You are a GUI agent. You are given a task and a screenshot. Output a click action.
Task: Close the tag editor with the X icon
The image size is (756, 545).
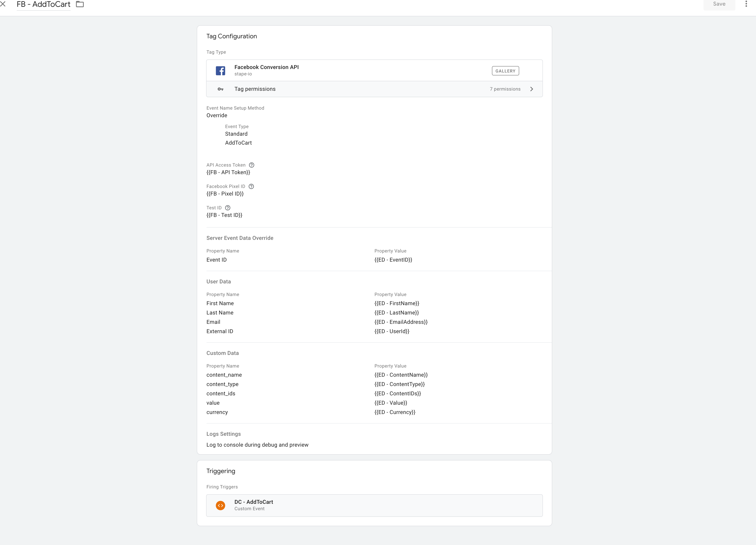3,4
